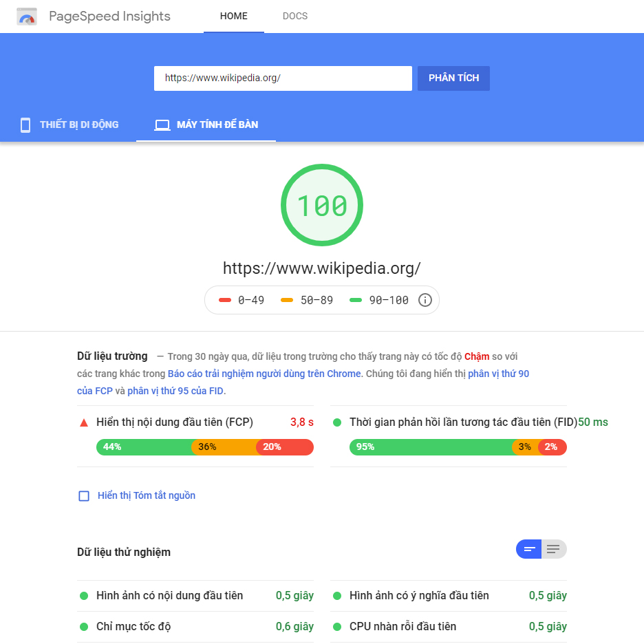Click the green dot beside the FID metric
This screenshot has height=644, width=644.
click(x=337, y=422)
